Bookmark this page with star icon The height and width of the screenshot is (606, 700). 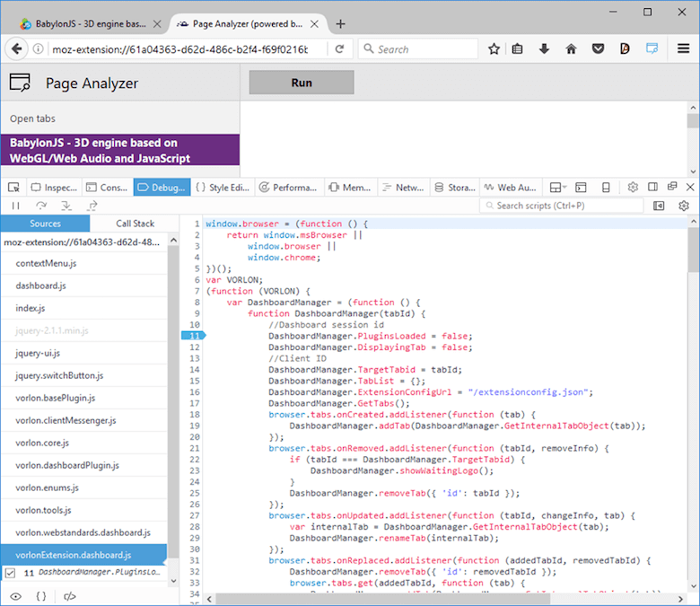(x=494, y=49)
